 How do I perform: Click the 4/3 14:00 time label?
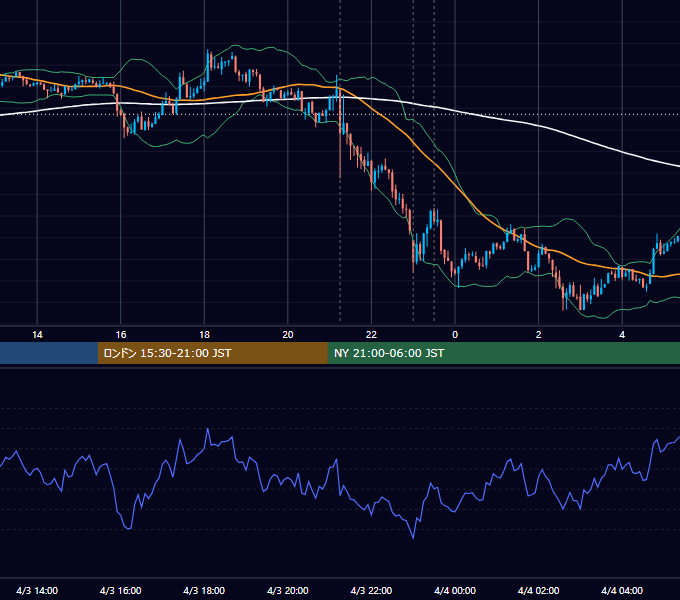pos(37,590)
